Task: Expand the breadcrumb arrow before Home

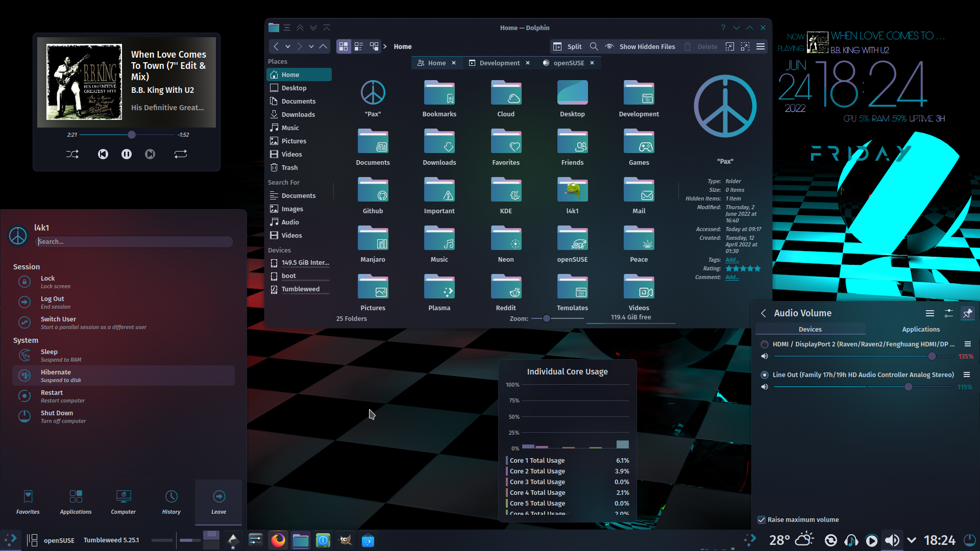Action: point(385,46)
